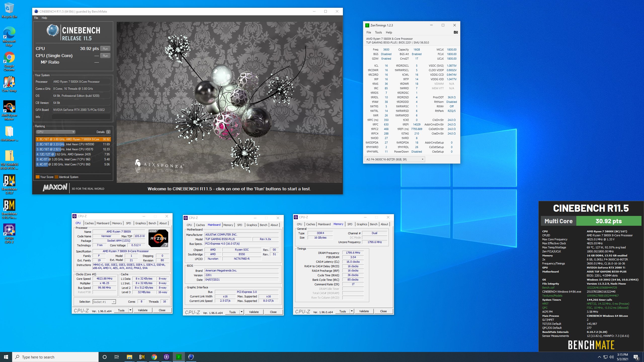Launch Microsoft Edge from desktop
The height and width of the screenshot is (362, 644).
click(9, 37)
